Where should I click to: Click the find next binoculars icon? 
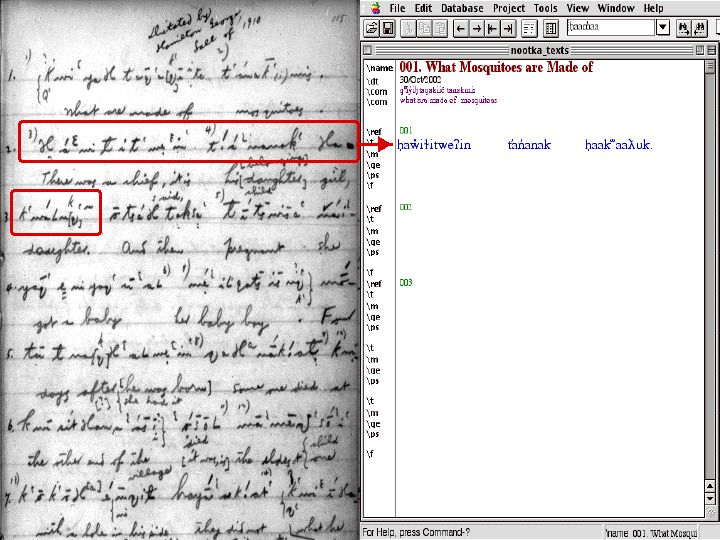point(684,28)
